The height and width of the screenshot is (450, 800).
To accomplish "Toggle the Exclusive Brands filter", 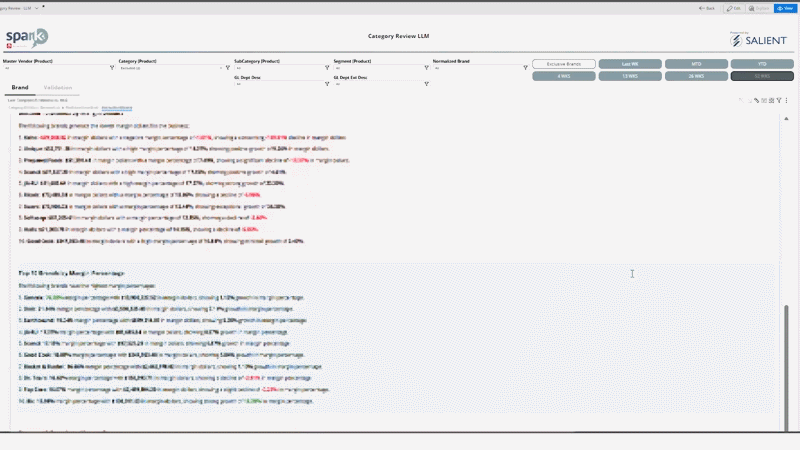I will pyautogui.click(x=564, y=64).
